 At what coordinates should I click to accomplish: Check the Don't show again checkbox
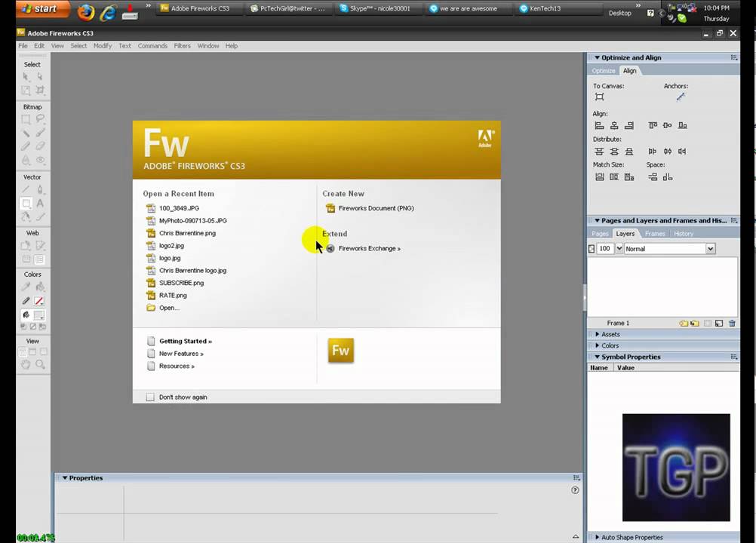click(150, 397)
